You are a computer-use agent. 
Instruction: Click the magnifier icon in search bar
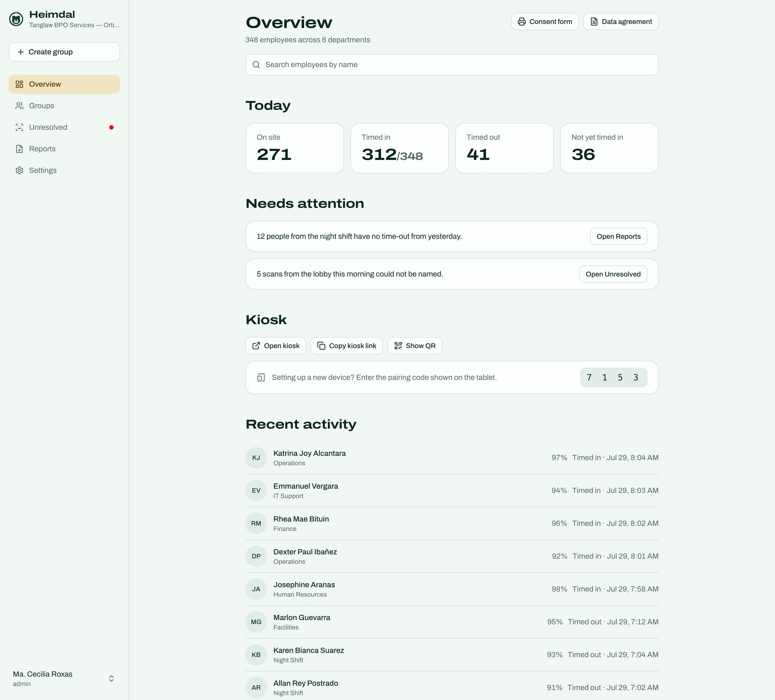pyautogui.click(x=256, y=65)
